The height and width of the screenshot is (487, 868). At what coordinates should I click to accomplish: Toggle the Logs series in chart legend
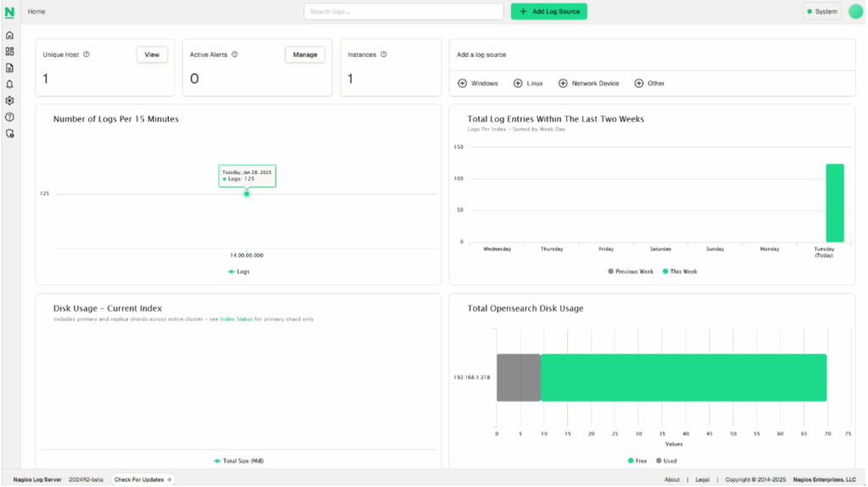point(238,271)
